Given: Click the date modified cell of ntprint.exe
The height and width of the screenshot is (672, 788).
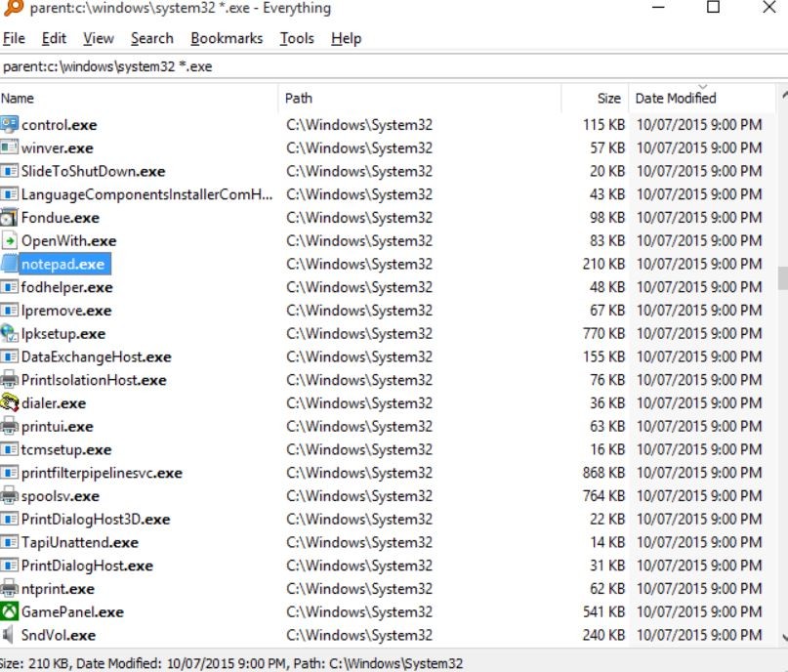Looking at the screenshot, I should (x=699, y=589).
